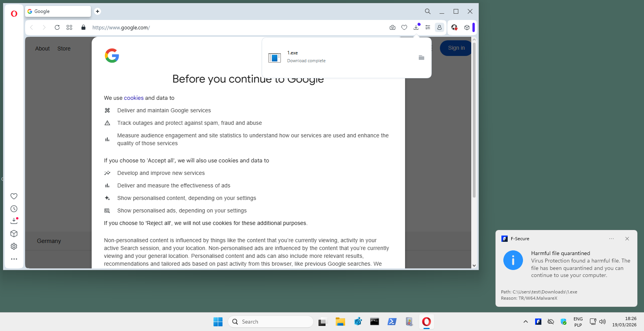Screen dimensions: 644x331
Task: Show 1.exe in folder via folder icon
Action: pyautogui.click(x=421, y=58)
